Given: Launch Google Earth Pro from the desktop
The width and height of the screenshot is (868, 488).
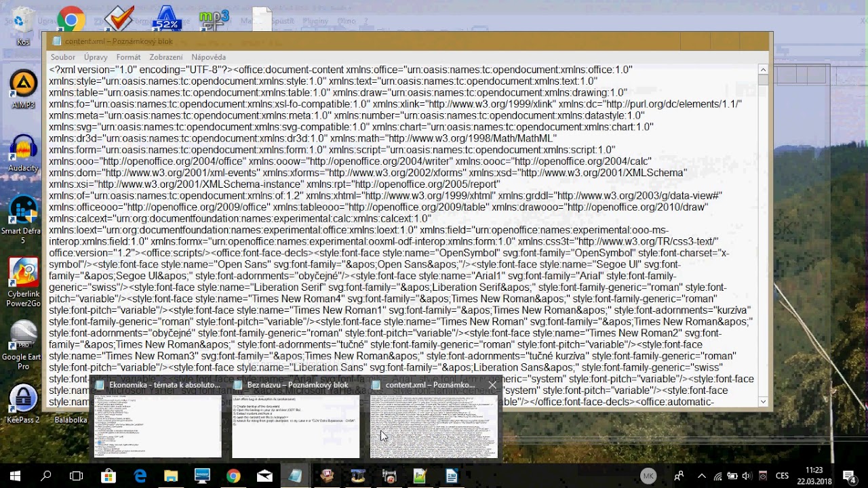Looking at the screenshot, I should tap(23, 346).
